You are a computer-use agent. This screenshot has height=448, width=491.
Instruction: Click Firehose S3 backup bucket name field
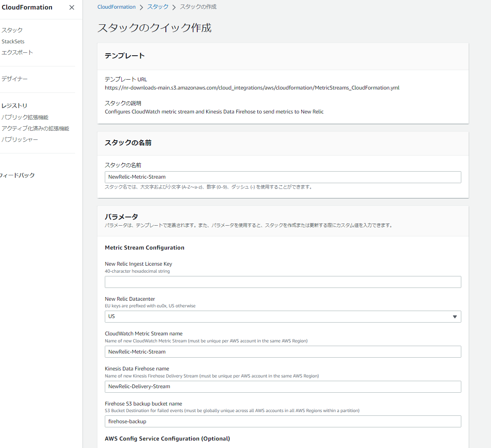click(283, 421)
